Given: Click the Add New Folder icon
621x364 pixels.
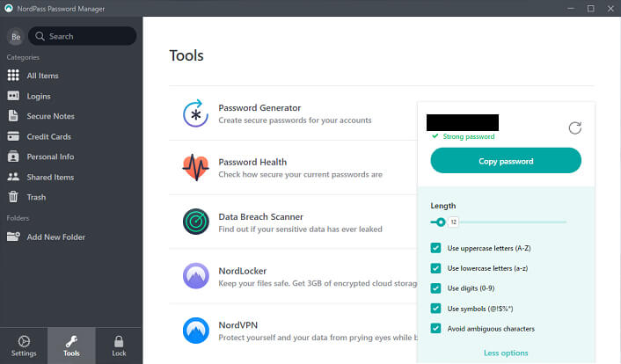Looking at the screenshot, I should point(13,237).
